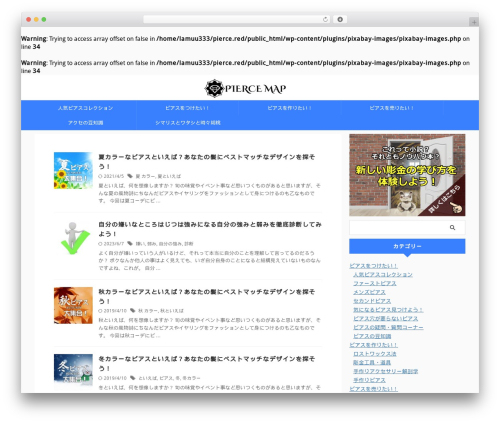Open the 秋カラーなピアスといえば article title
Image resolution: width=500 pixels, height=423 pixels.
pos(206,296)
